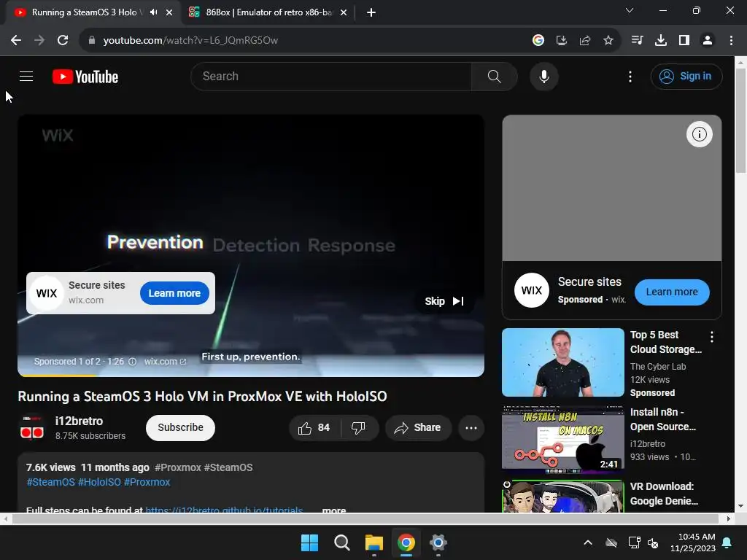Share this video
This screenshot has height=560, width=747.
[x=418, y=427]
